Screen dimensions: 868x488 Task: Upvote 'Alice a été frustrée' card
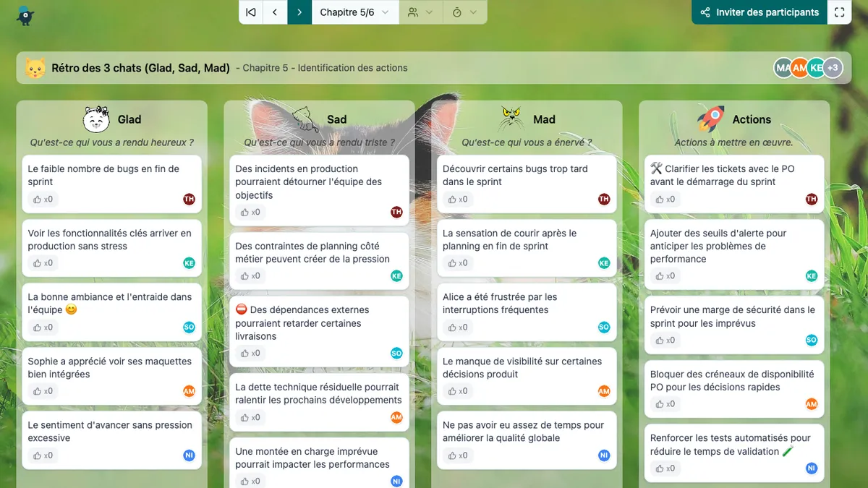pos(458,328)
